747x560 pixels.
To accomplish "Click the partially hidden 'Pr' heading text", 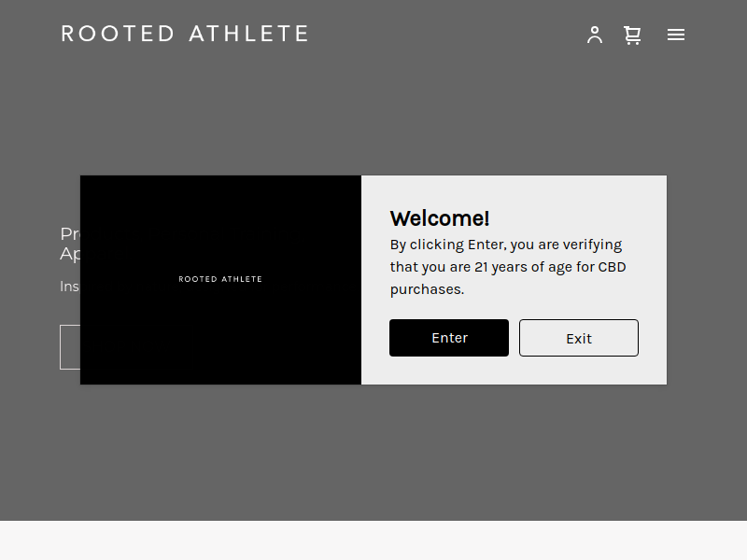I will coord(70,234).
